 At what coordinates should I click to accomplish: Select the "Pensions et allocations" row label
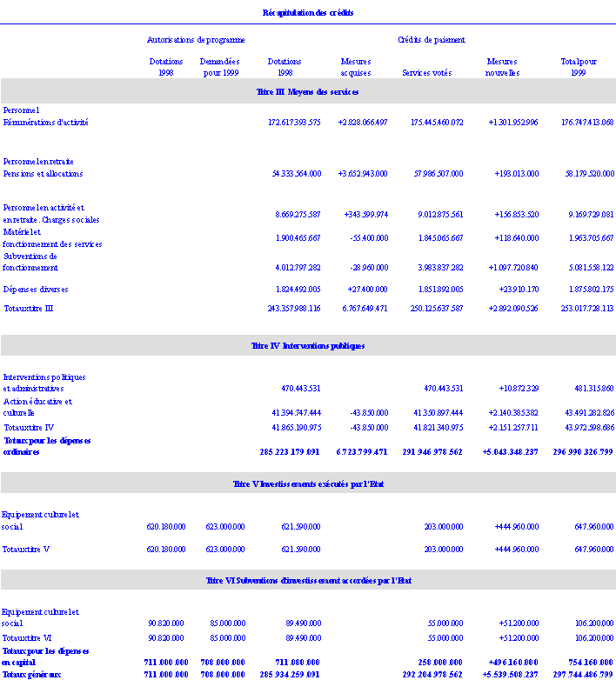(x=44, y=174)
